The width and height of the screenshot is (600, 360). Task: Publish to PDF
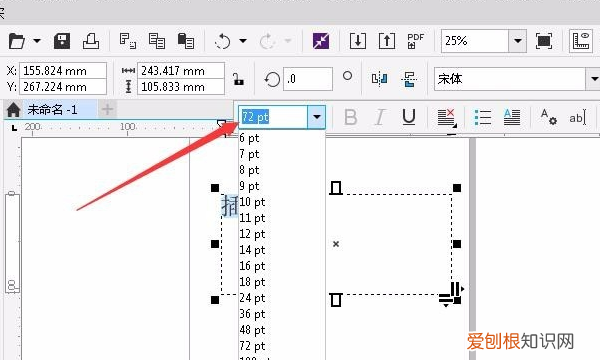coord(416,41)
